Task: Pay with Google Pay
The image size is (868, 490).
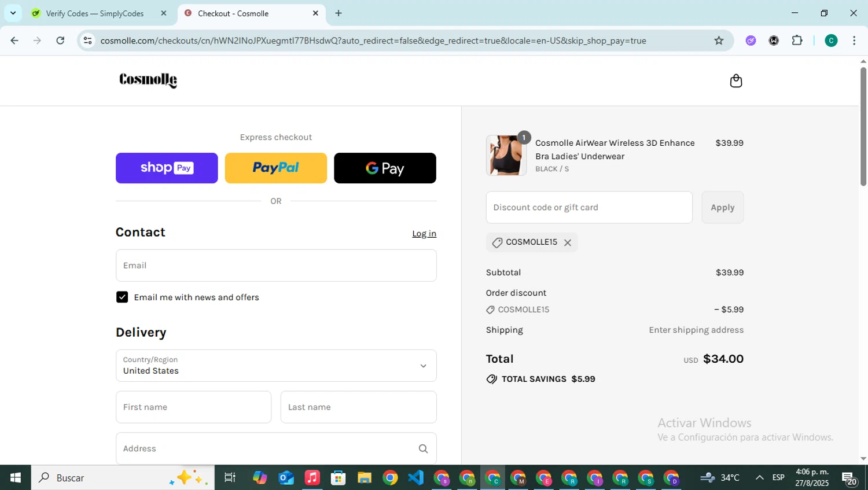Action: click(385, 168)
